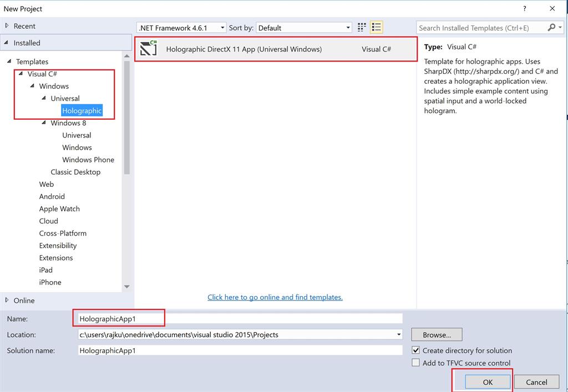Close the New Project dialog
The width and height of the screenshot is (568, 392).
(x=552, y=9)
